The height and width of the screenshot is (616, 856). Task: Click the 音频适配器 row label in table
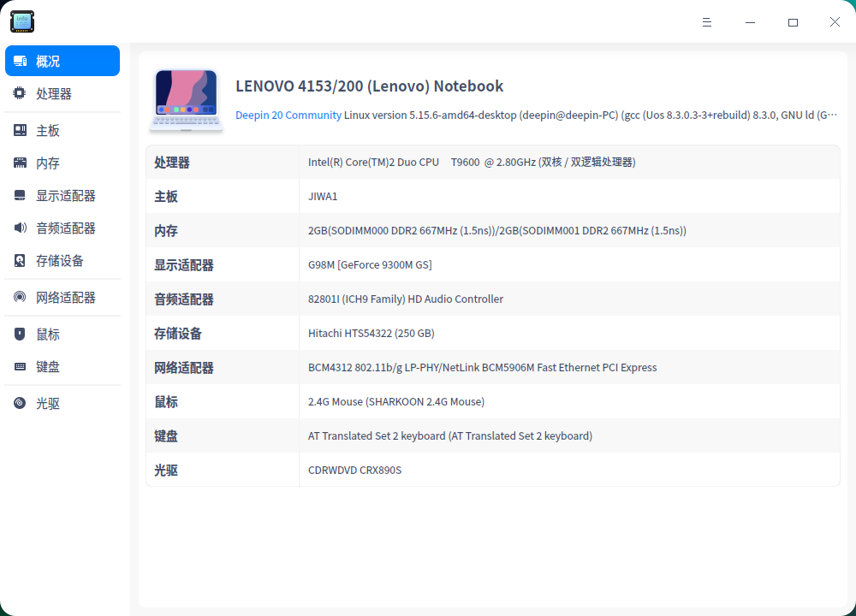click(x=184, y=299)
